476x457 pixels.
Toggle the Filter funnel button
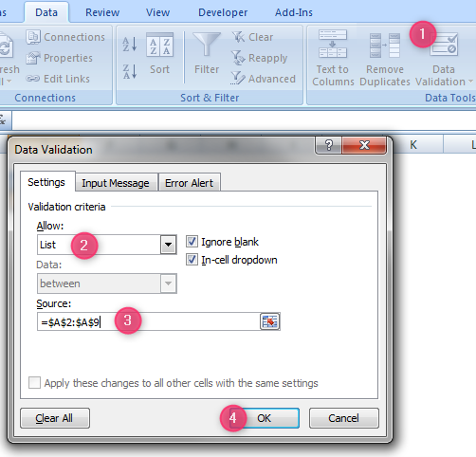207,54
